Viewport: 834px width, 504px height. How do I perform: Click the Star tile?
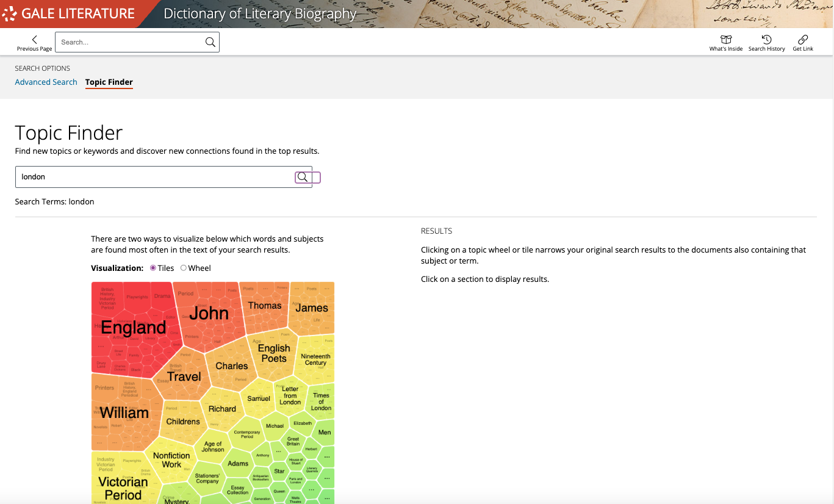point(279,471)
